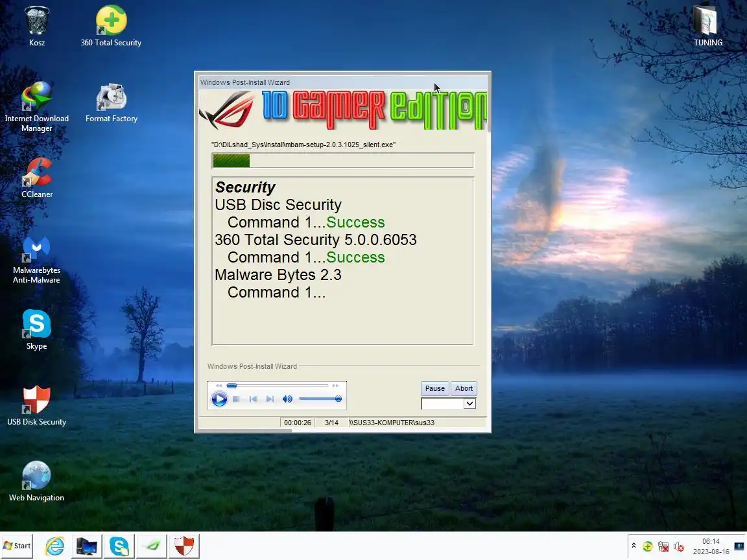Click the Windows Post-Install Wizard title bar
The image size is (747, 560).
343,82
